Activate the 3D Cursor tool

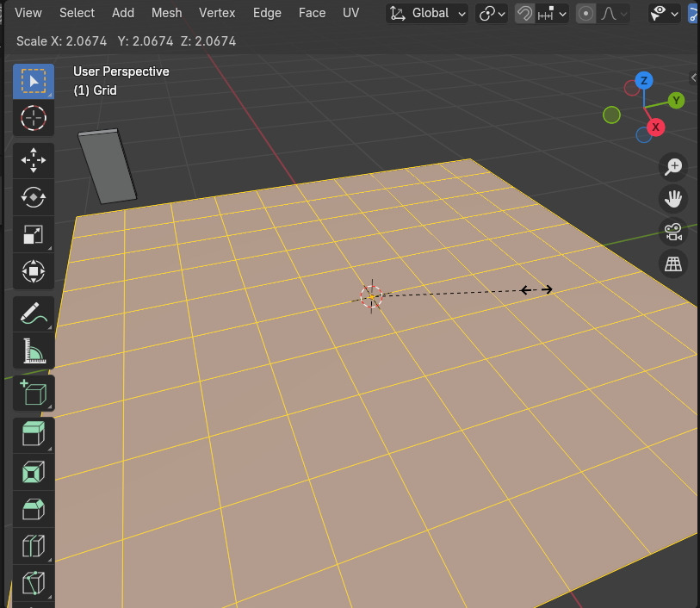[x=34, y=118]
